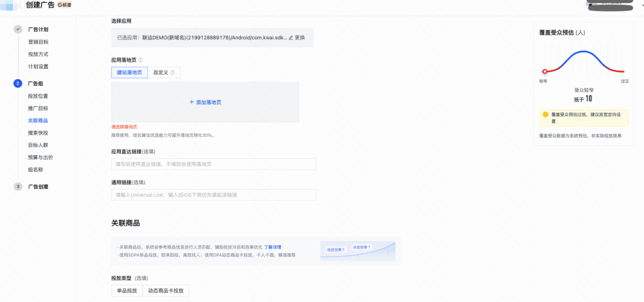This screenshot has width=644, height=302.
Task: Click the 添加落地页 button
Action: point(205,102)
